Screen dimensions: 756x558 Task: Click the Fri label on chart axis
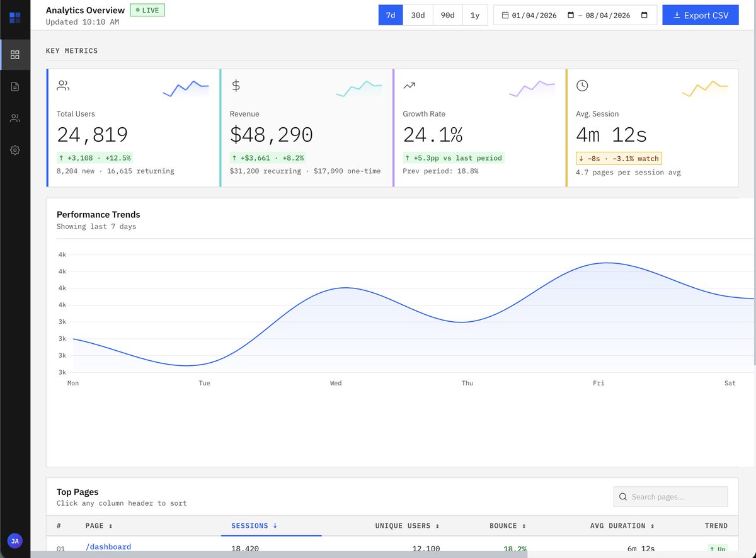click(598, 383)
